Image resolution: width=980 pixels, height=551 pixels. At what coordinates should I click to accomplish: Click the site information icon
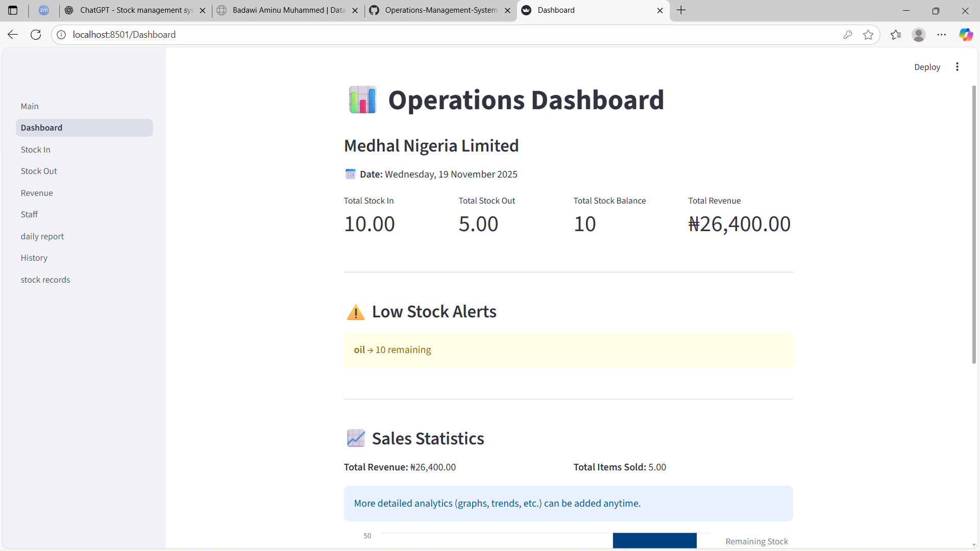tap(61, 35)
